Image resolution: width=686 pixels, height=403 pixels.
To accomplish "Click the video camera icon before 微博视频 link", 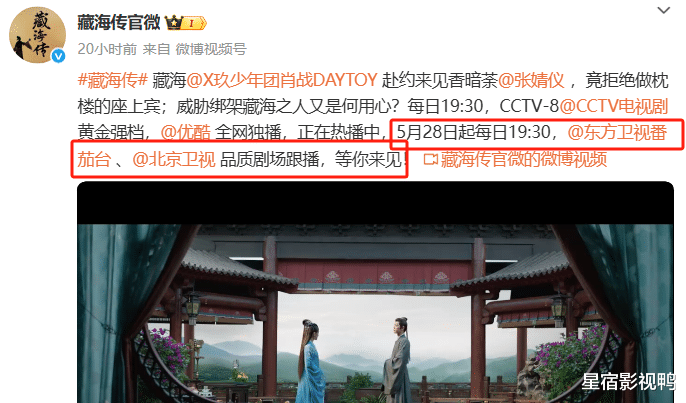I will (430, 159).
